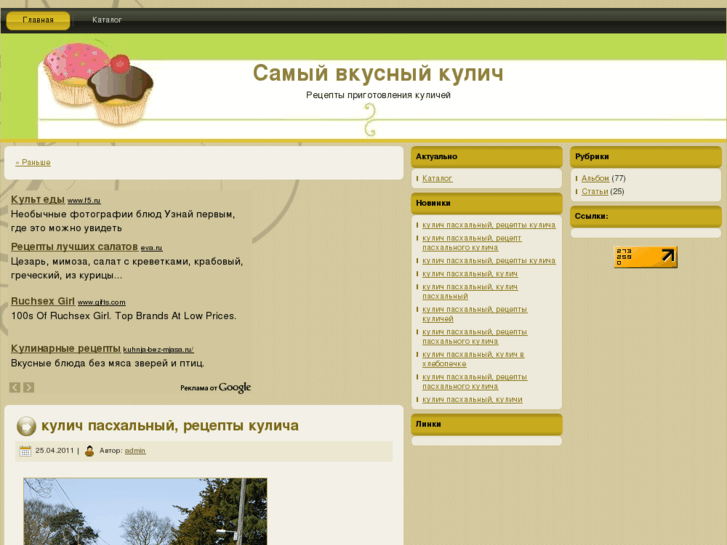Open the Главная menu tab
727x545 pixels.
(x=38, y=20)
